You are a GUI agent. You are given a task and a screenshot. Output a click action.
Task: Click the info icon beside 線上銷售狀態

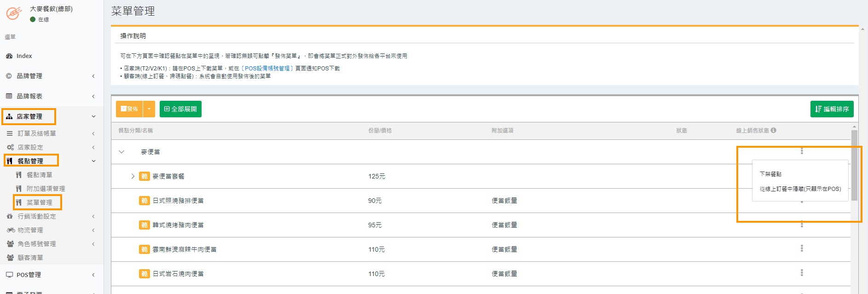[773, 130]
